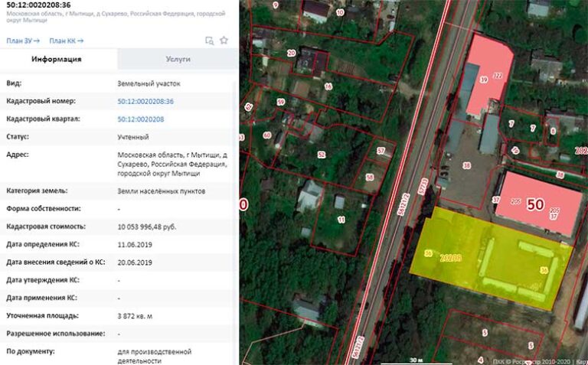Select the Информация tab
The image size is (588, 365).
(57, 59)
